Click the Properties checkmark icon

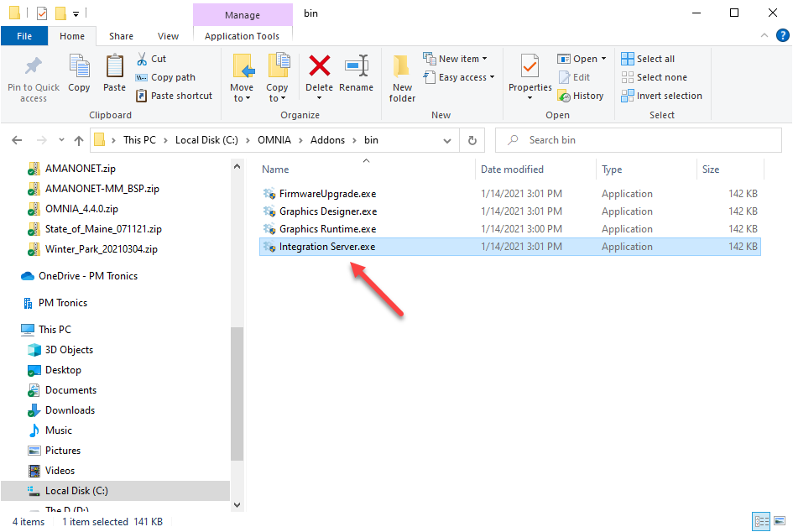click(530, 66)
